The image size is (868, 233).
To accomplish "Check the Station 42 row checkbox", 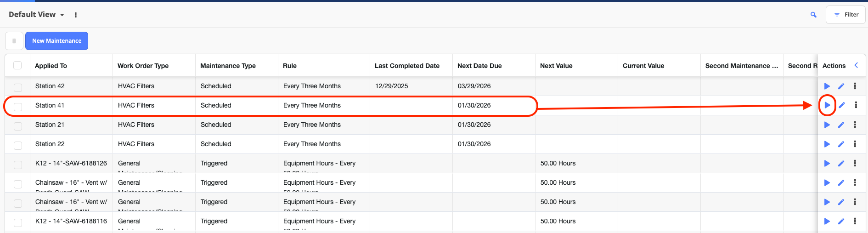I will coord(18,87).
